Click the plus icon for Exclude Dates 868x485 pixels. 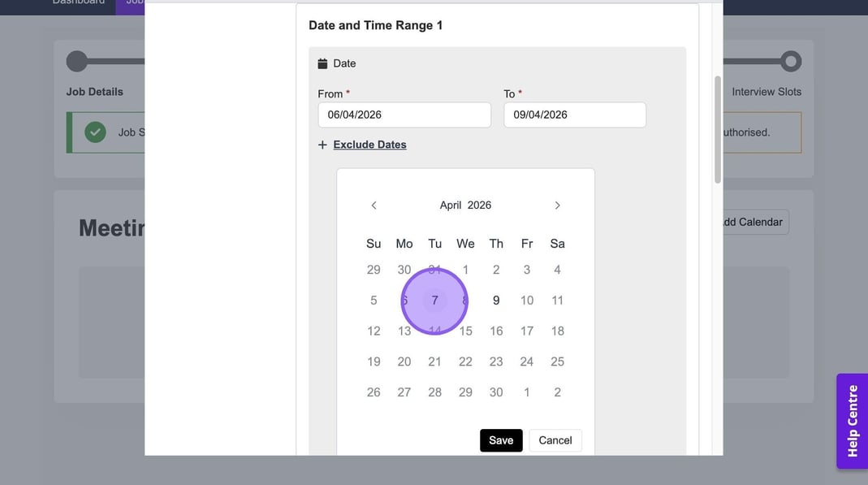tap(322, 145)
